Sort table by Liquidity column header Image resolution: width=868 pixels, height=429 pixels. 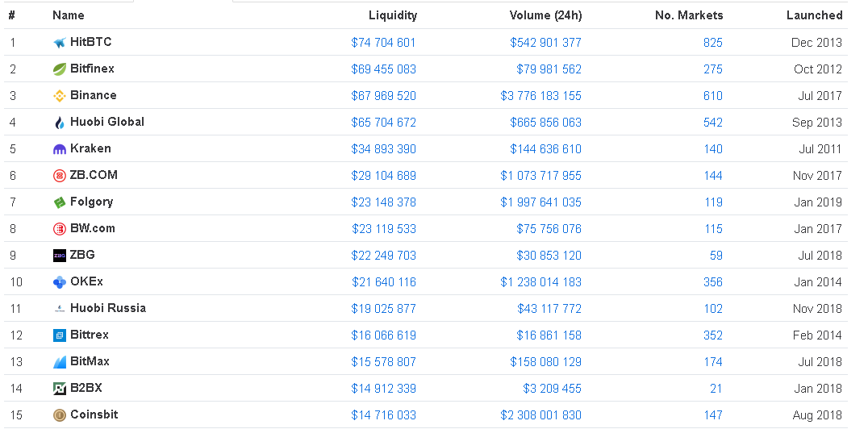pyautogui.click(x=392, y=15)
